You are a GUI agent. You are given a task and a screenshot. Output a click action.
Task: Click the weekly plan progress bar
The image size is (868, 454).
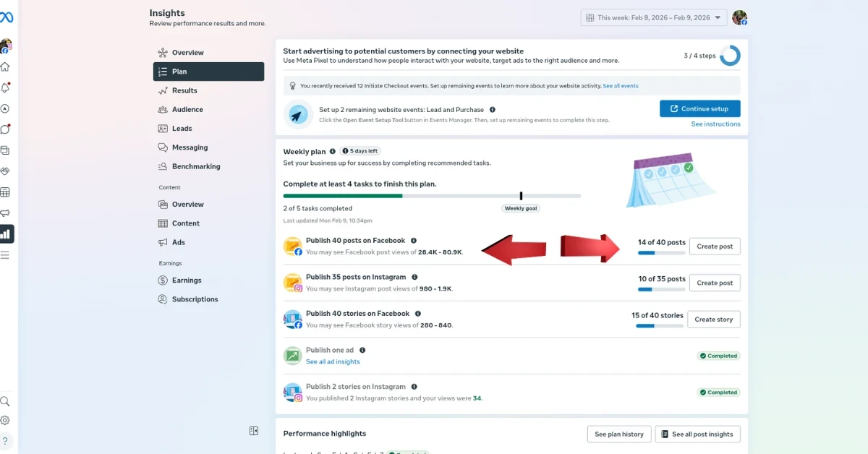point(432,196)
